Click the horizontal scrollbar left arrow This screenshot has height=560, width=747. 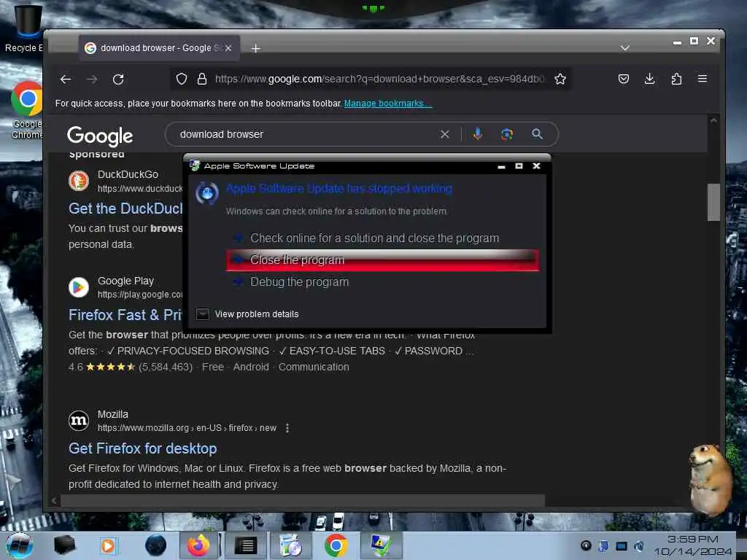[54, 500]
